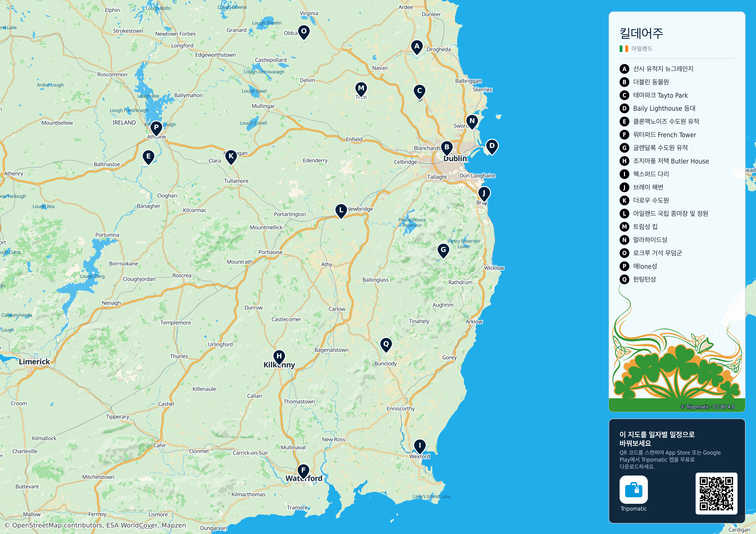Select map pin B at Dublin
This screenshot has width=756, height=534.
point(447,148)
